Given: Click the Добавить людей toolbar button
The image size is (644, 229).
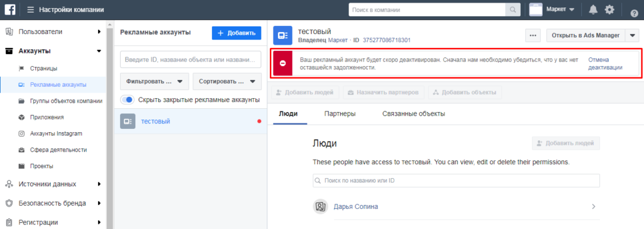Looking at the screenshot, I should click(305, 92).
